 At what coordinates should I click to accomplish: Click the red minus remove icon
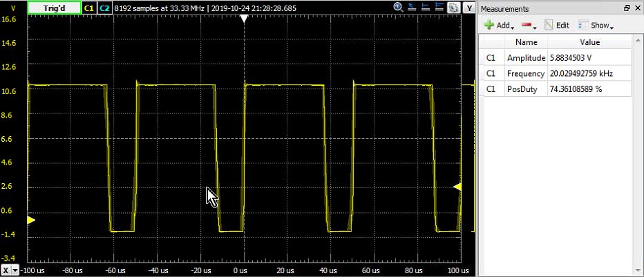pyautogui.click(x=527, y=26)
